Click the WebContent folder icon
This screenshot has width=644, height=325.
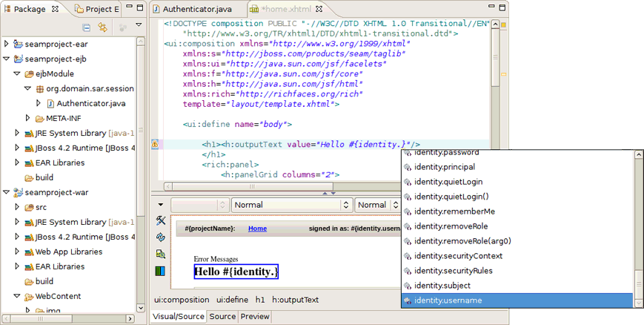tap(29, 296)
